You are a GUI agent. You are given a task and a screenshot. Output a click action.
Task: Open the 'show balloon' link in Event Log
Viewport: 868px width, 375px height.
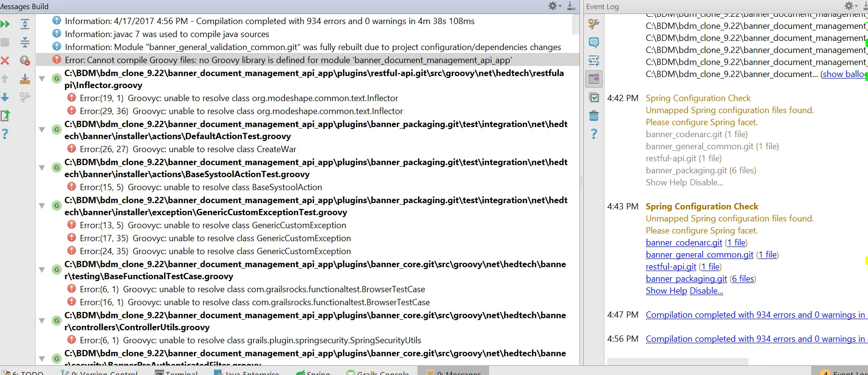pos(844,74)
